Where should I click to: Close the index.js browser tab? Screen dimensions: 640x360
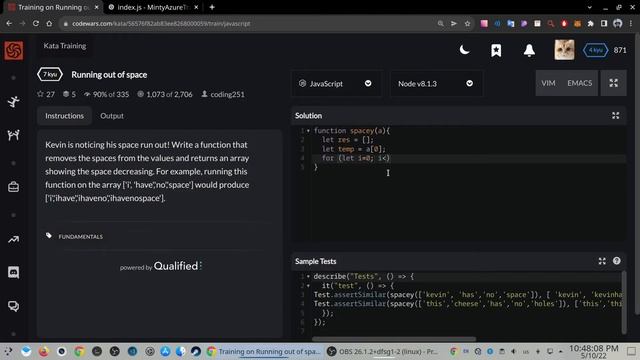pyautogui.click(x=196, y=7)
